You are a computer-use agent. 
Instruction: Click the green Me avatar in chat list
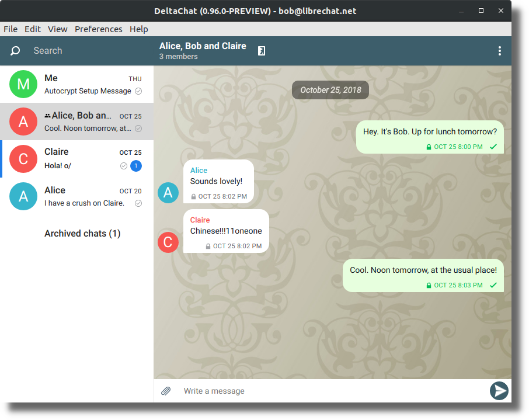pyautogui.click(x=23, y=84)
